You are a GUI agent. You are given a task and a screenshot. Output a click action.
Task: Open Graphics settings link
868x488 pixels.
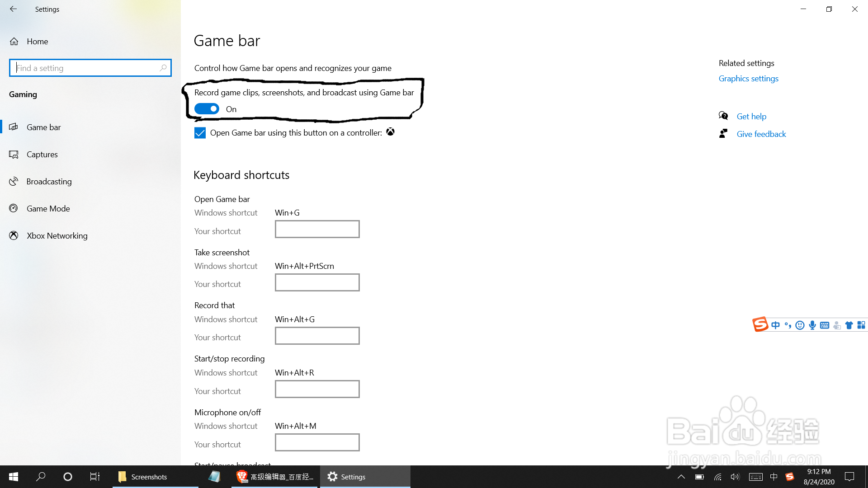748,79
